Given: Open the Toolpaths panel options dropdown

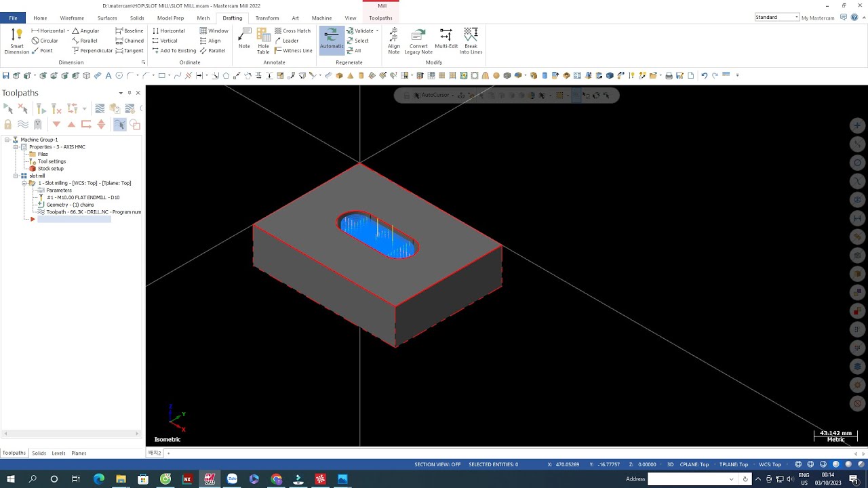Looking at the screenshot, I should 121,93.
